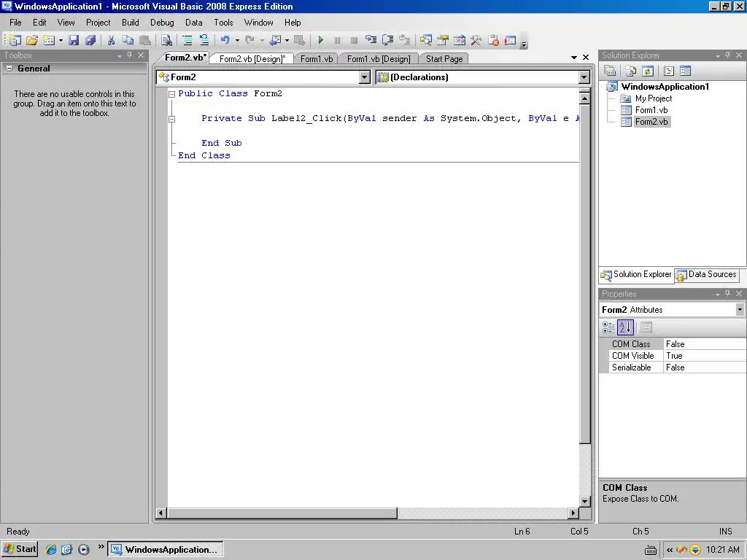
Task: Select My Project in Solution Explorer
Action: pos(653,98)
